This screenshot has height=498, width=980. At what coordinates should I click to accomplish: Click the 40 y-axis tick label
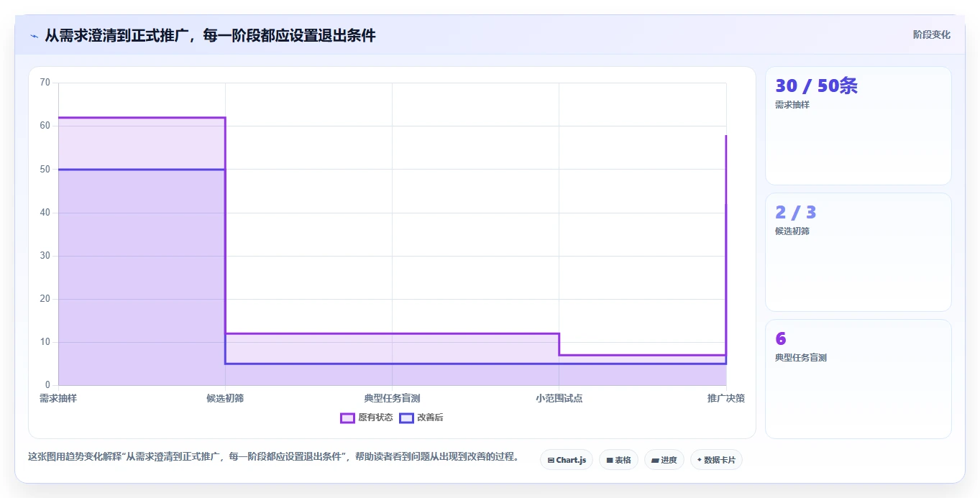pyautogui.click(x=45, y=213)
